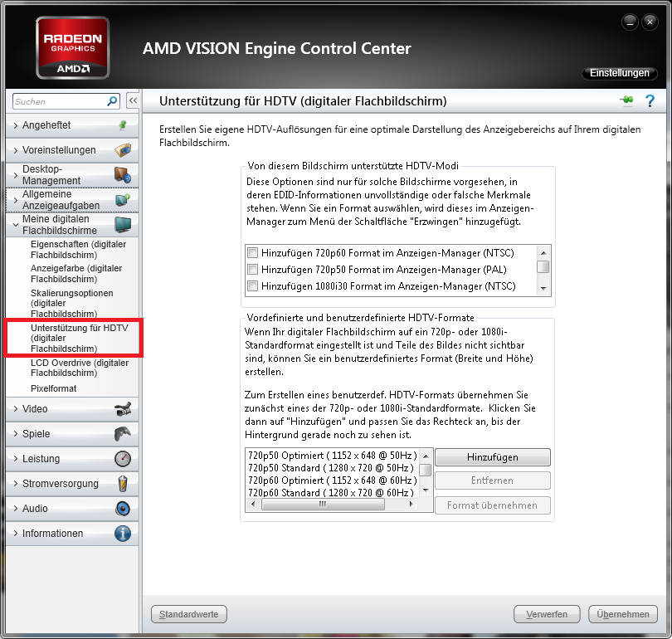
Task: Select 720p50 Optimiert (1152 x 648 @ 50Hz)
Action: 332,456
